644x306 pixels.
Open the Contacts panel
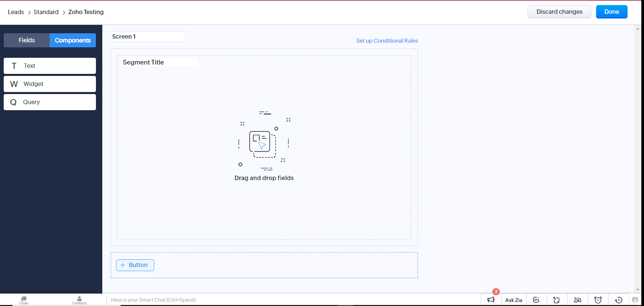(x=79, y=300)
